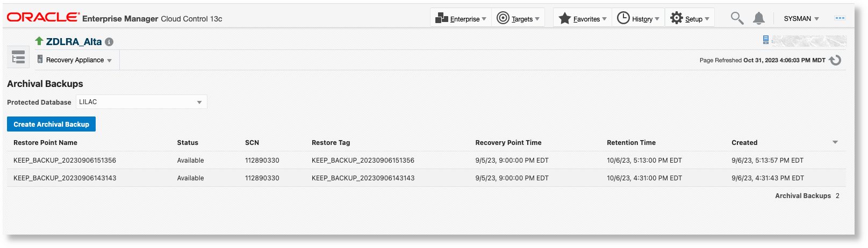This screenshot has width=868, height=248.
Task: Click the Created column header
Action: 744,143
